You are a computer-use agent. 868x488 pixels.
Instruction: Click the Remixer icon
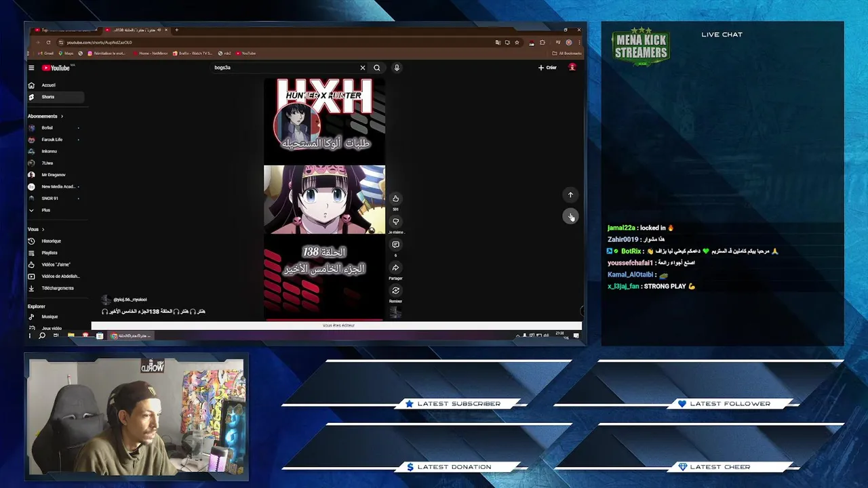point(396,291)
